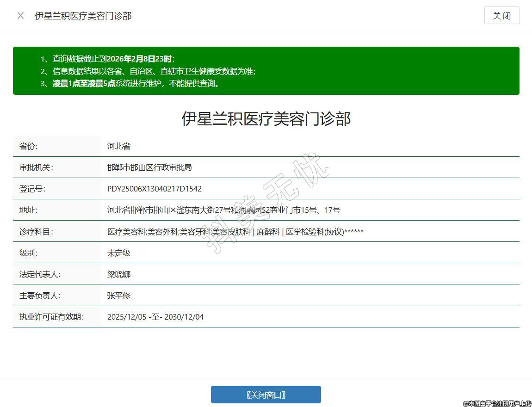The height and width of the screenshot is (407, 532).
Task: Click the system maintenance hours notice line
Action: click(136, 84)
